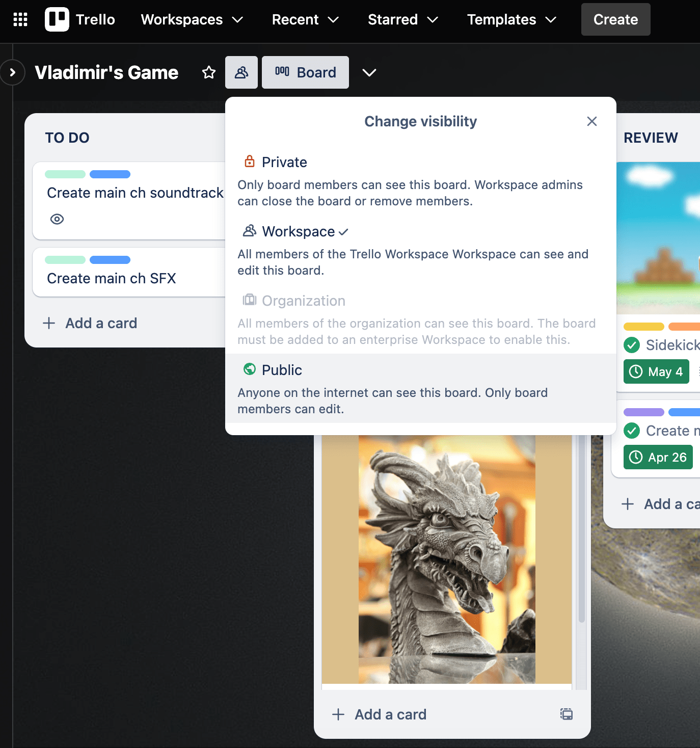This screenshot has height=748, width=700.
Task: Close the Change visibility popup
Action: (591, 121)
